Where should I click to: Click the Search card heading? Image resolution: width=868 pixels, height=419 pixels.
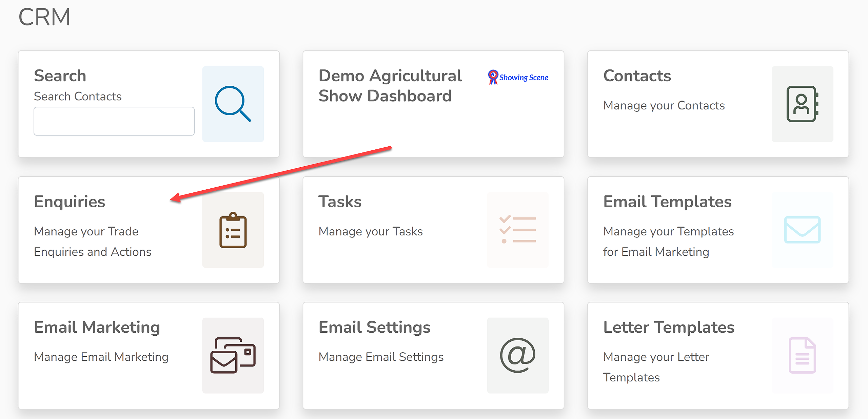[60, 76]
